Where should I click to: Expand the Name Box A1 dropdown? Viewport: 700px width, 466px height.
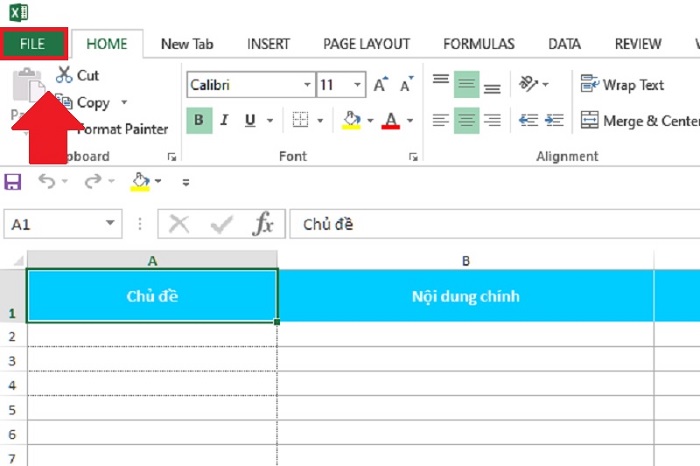110,224
